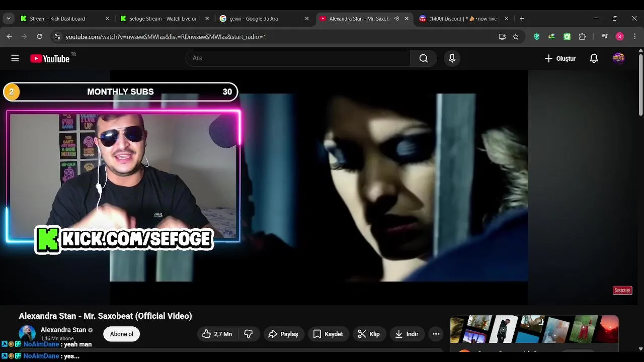Open the green square extension icon
Viewport: 644px width, 362px height.
pos(567,37)
